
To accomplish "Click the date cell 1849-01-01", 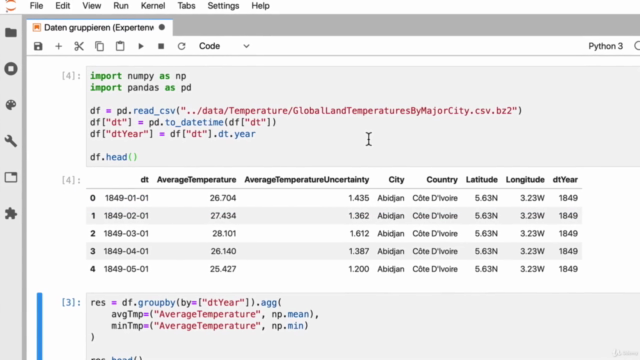I will pyautogui.click(x=127, y=198).
